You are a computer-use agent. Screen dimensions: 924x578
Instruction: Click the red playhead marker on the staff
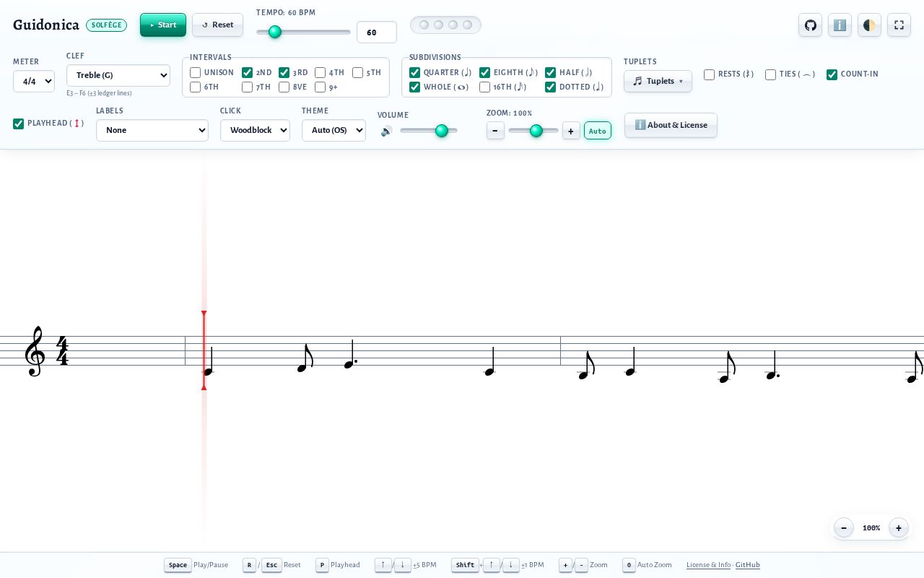click(204, 350)
